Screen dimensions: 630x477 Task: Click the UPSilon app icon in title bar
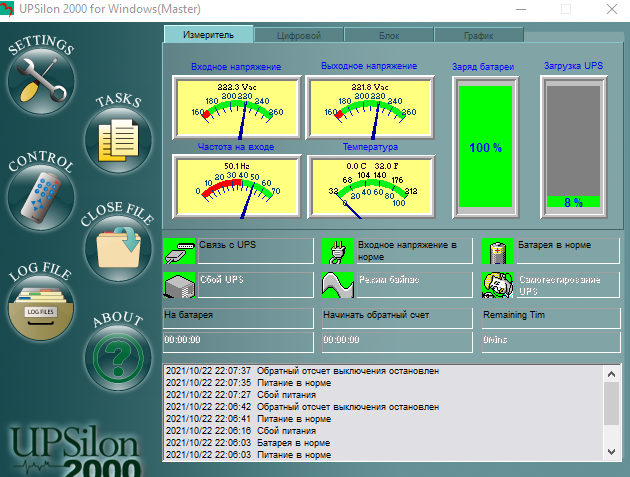click(x=7, y=9)
